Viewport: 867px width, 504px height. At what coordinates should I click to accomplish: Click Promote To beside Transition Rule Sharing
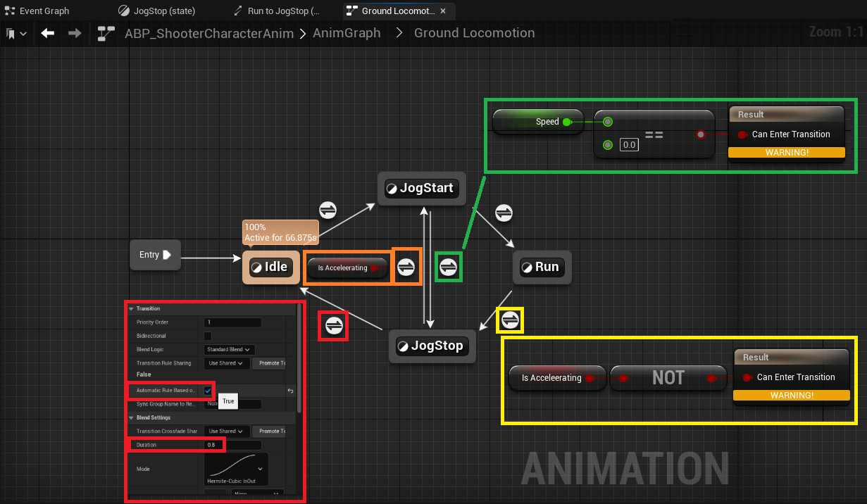(x=270, y=363)
